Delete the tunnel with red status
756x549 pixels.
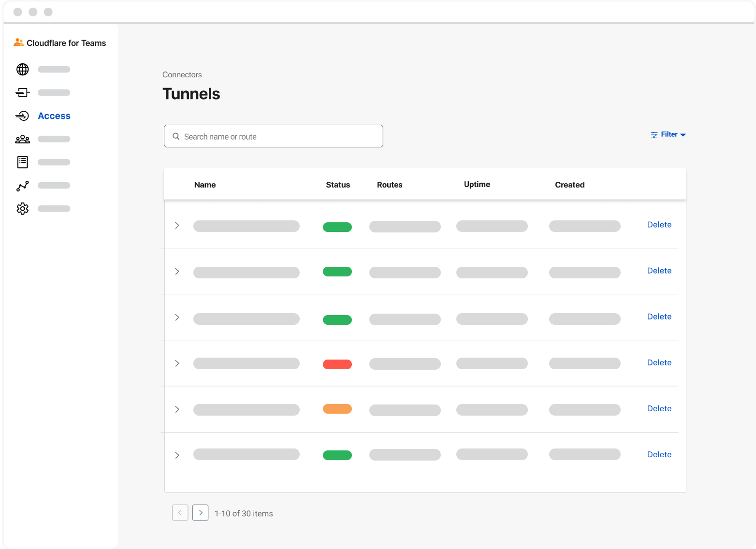click(659, 362)
